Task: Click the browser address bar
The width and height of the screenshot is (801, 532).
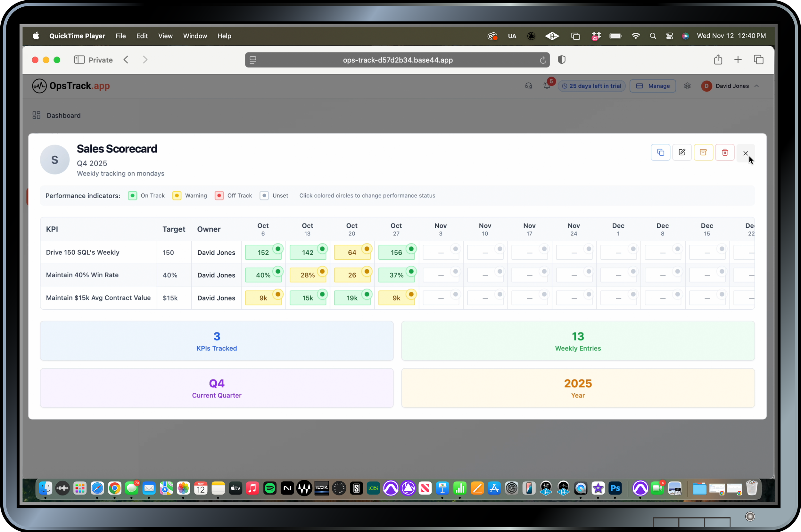Action: 397,60
